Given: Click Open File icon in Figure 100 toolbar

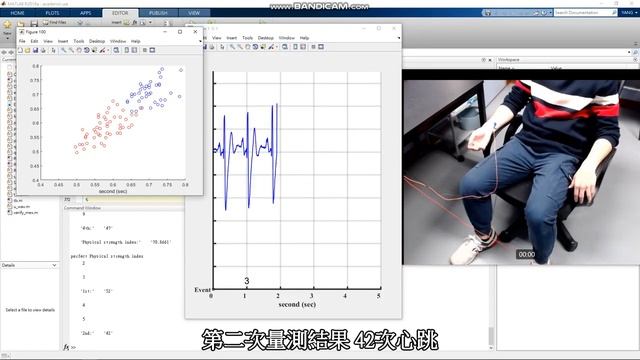Looking at the screenshot, I should pyautogui.click(x=28, y=50).
